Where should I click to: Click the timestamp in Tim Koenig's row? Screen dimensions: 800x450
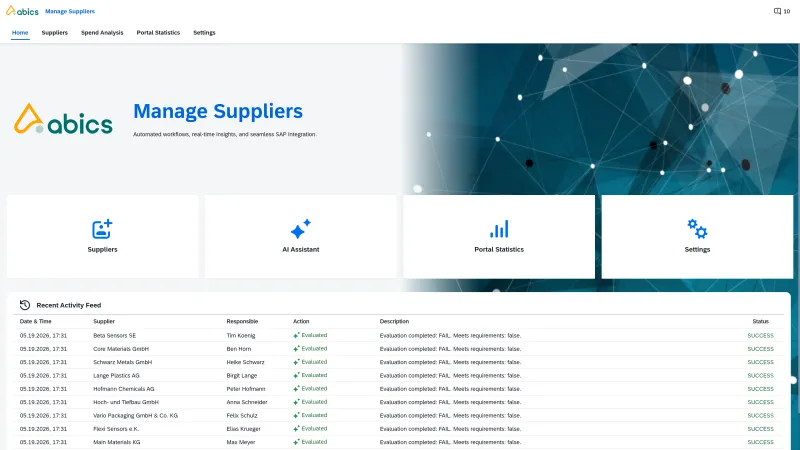[x=43, y=336]
